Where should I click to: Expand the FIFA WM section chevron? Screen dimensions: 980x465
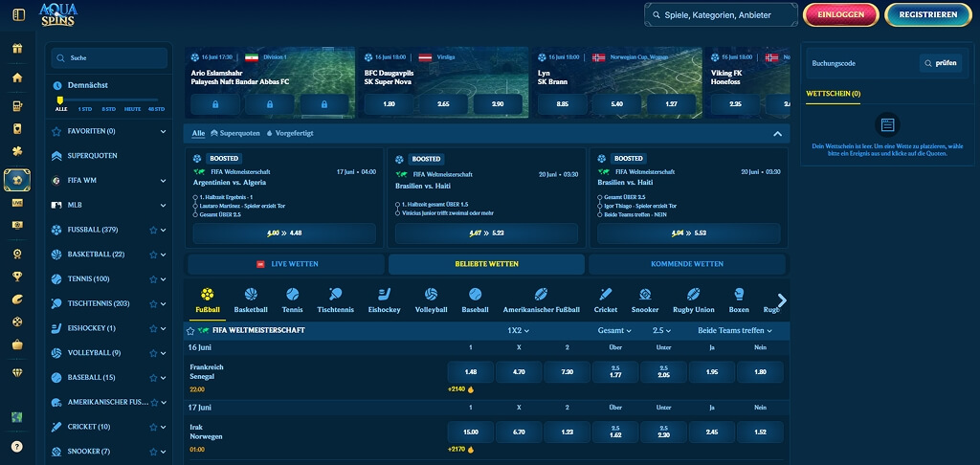163,181
